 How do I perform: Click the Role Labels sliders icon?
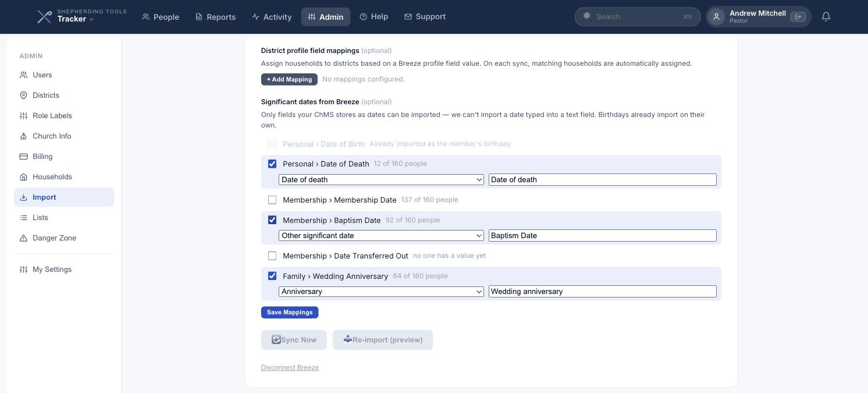click(x=23, y=116)
